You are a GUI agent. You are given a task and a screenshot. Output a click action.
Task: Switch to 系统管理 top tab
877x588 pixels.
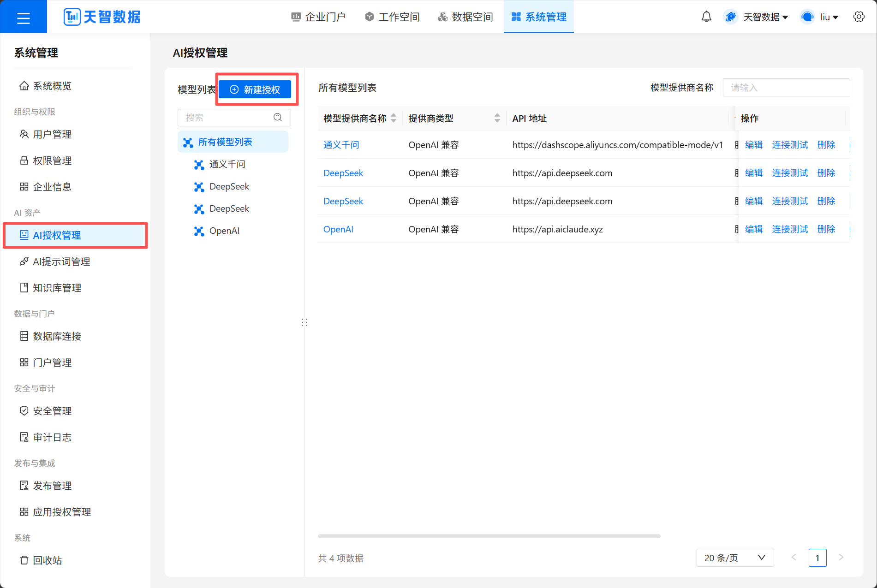tap(539, 17)
